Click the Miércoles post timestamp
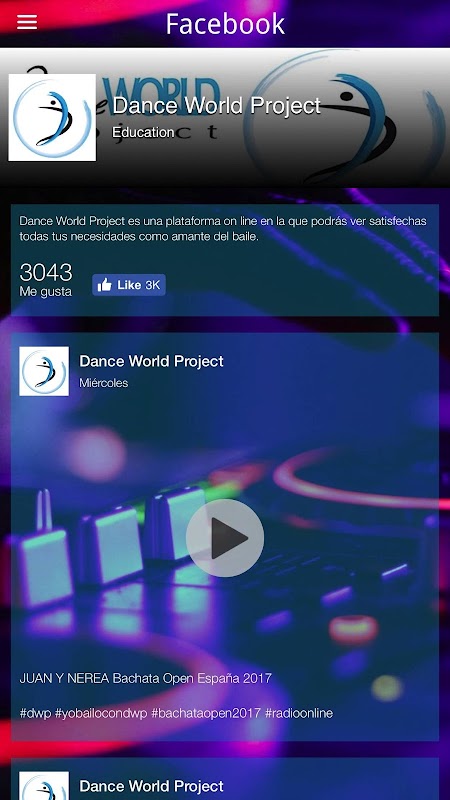The image size is (450, 800). pos(104,383)
